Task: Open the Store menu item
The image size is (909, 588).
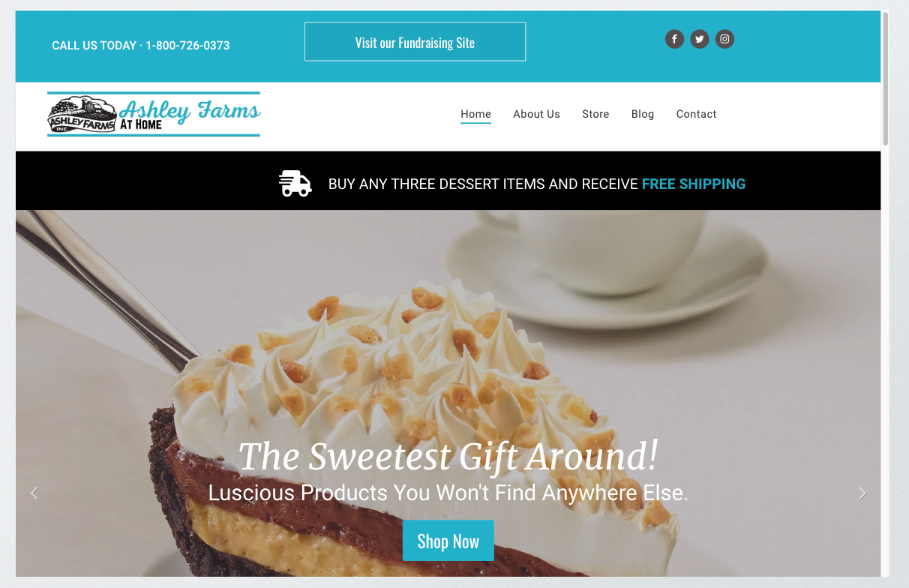Action: [x=595, y=114]
